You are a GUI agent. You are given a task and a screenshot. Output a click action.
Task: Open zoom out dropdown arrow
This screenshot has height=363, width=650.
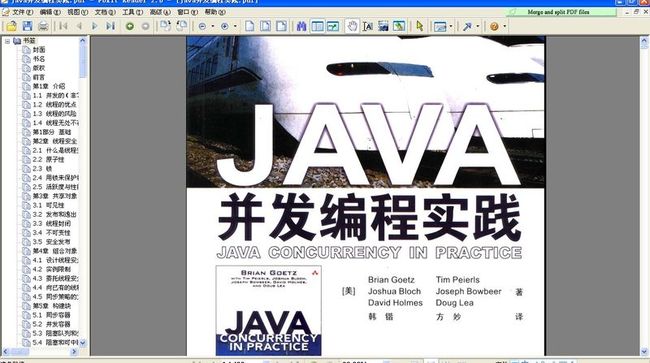[x=213, y=26]
